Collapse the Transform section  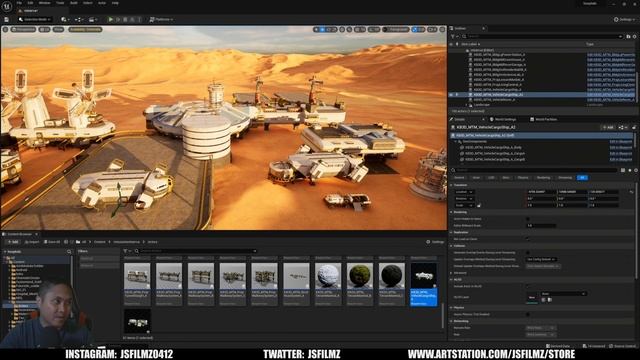451,185
